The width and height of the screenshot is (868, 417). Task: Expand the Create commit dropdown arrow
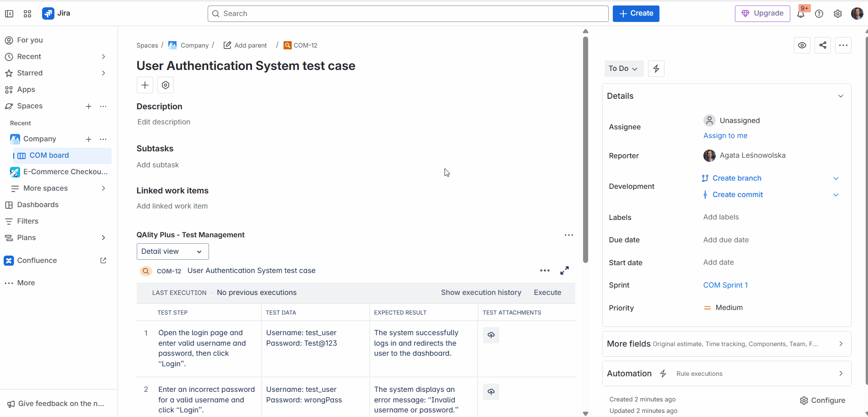coord(836,195)
